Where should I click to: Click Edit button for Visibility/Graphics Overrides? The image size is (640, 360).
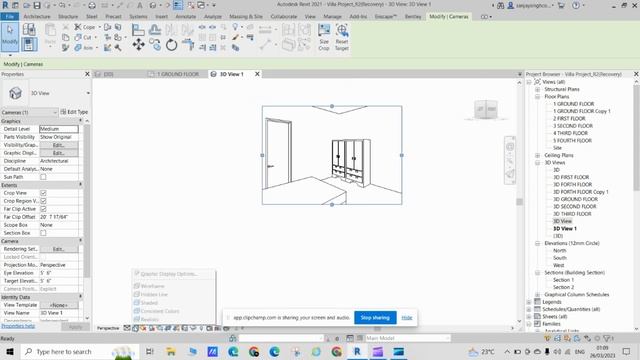pos(59,145)
